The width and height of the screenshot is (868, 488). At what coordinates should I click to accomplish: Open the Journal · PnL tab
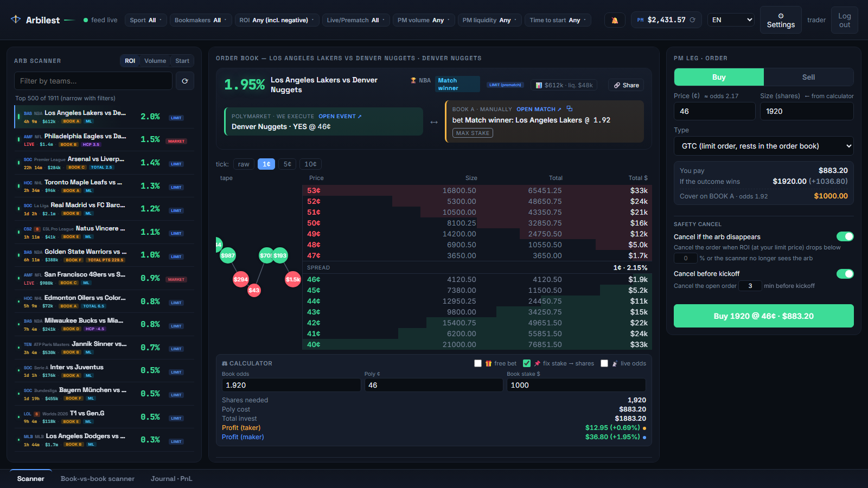point(171,479)
